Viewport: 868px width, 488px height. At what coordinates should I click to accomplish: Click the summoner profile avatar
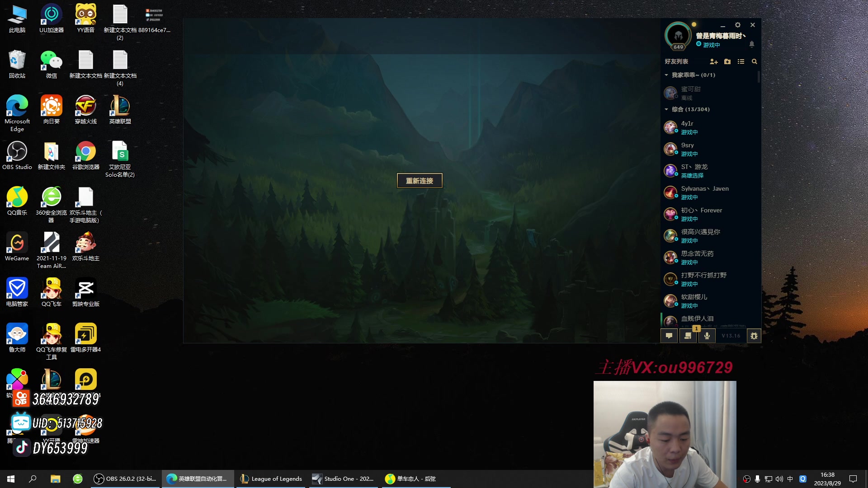(x=678, y=35)
